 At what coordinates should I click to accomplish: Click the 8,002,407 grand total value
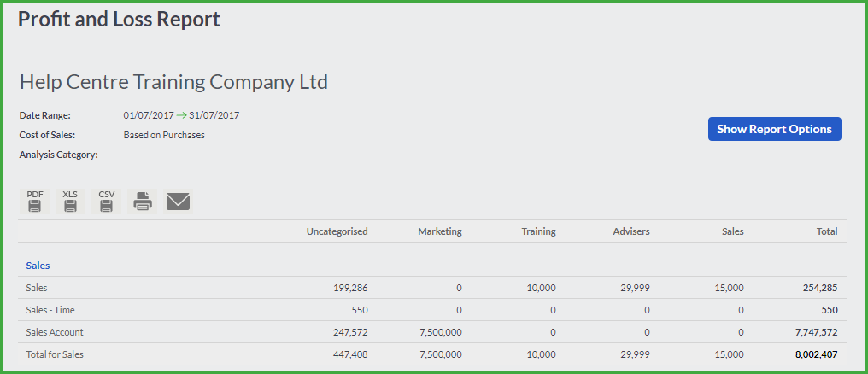coord(815,354)
